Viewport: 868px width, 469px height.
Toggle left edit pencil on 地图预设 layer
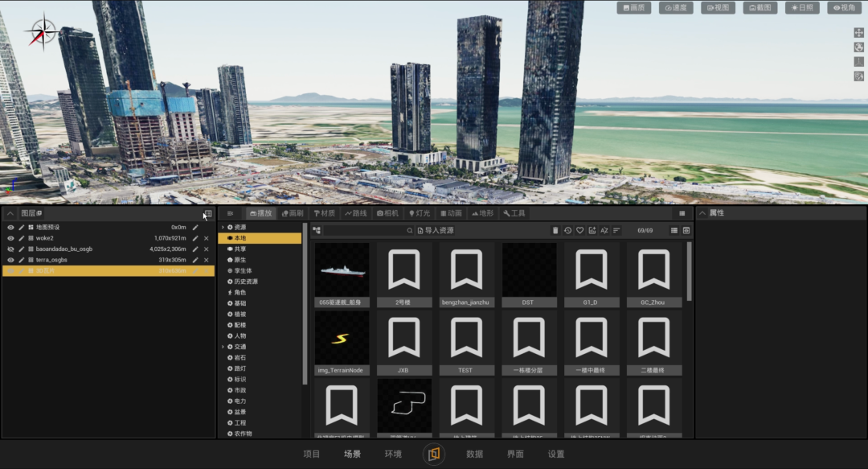(x=22, y=228)
